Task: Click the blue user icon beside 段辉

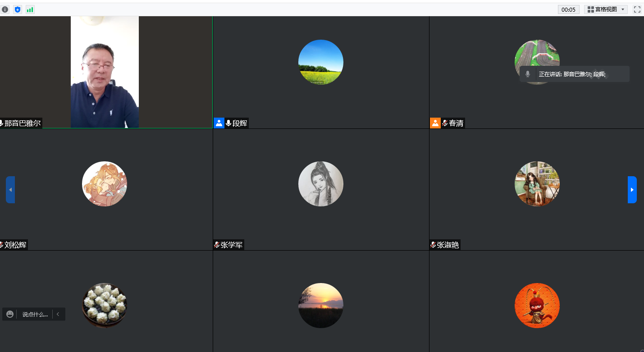Action: tap(219, 123)
